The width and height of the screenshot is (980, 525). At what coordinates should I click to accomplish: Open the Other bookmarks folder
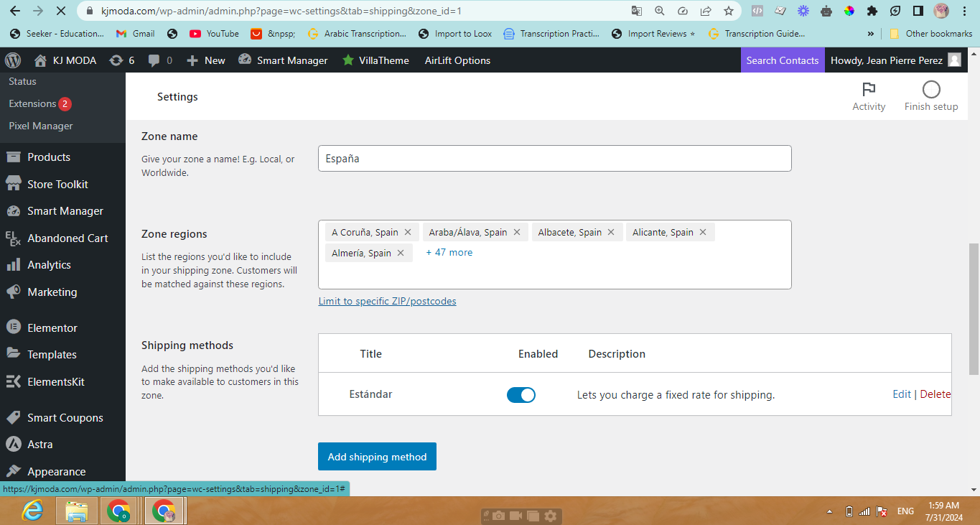[930, 34]
